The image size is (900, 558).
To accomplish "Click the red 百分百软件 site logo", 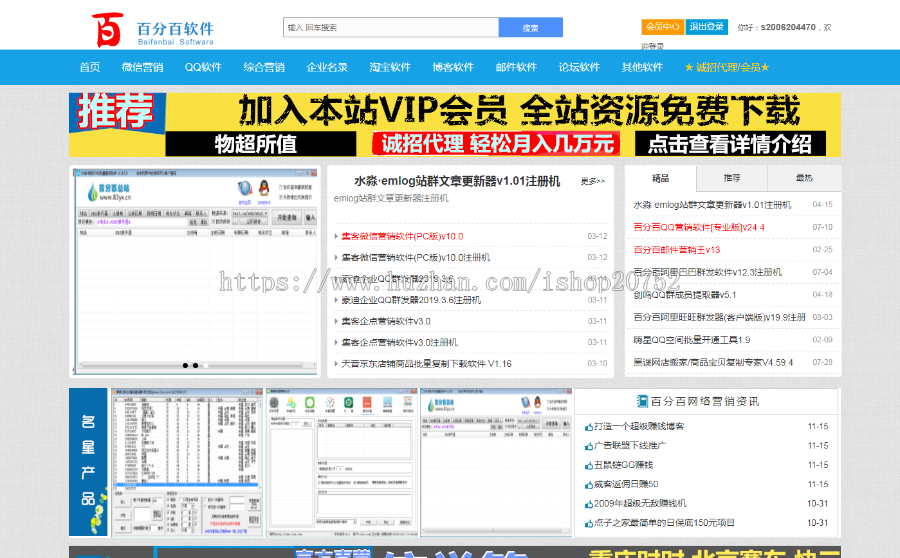I will pos(153,30).
